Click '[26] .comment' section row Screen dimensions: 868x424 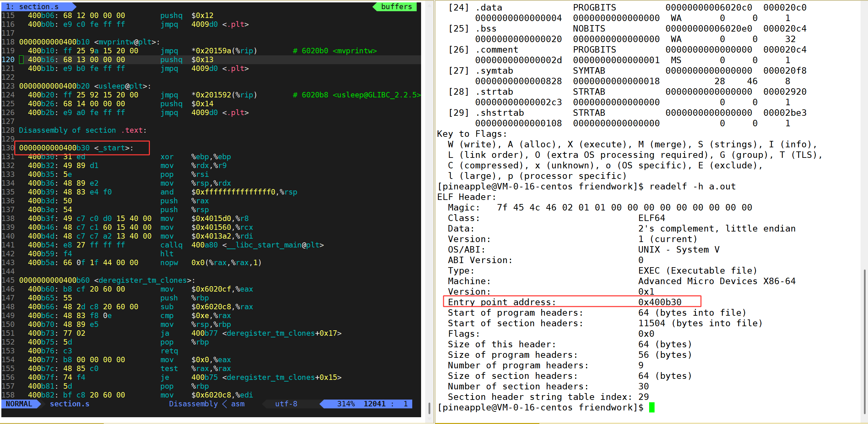pos(627,55)
